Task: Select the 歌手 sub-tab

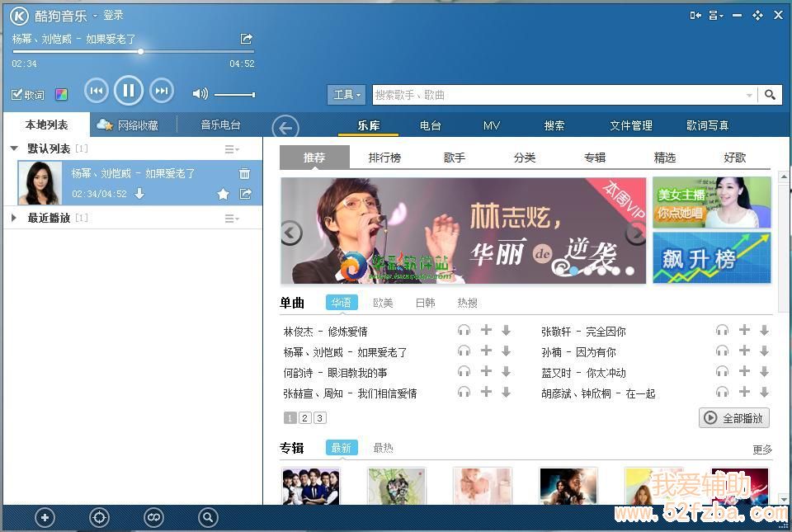Action: coord(454,158)
